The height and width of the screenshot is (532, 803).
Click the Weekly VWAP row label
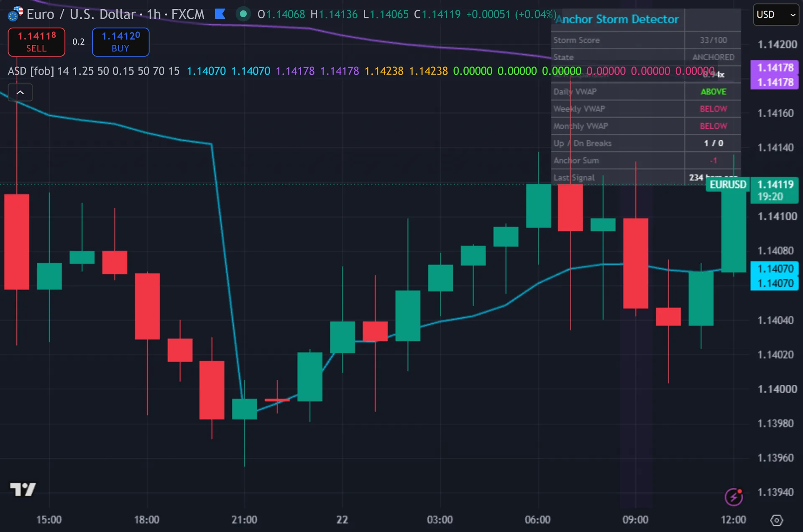tap(579, 109)
